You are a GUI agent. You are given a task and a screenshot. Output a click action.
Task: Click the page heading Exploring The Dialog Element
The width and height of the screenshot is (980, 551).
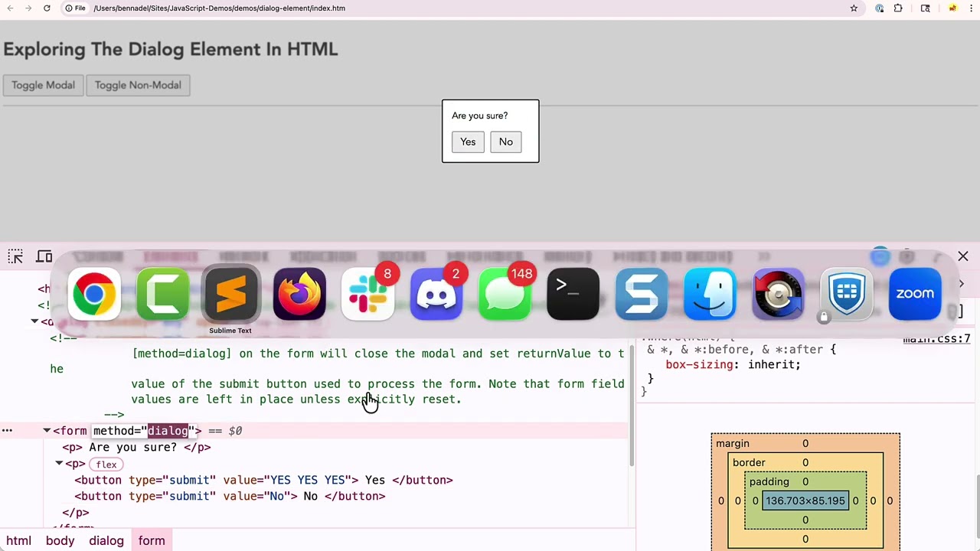click(170, 49)
